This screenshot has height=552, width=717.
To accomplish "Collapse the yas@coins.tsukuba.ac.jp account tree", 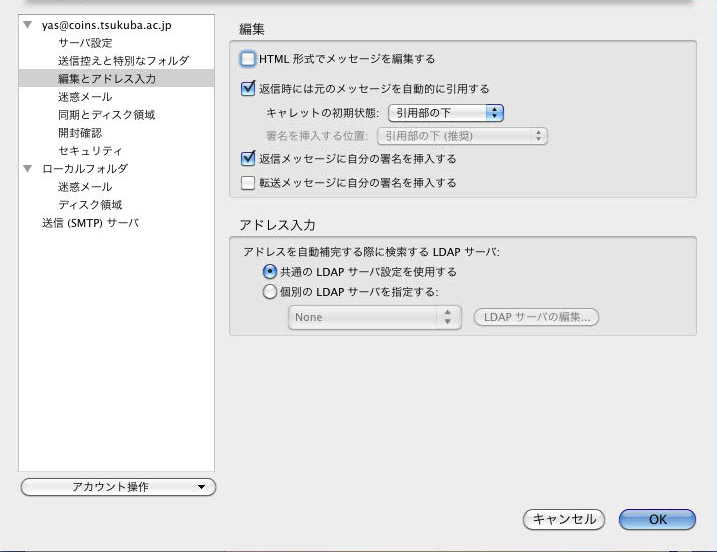I will coord(28,25).
